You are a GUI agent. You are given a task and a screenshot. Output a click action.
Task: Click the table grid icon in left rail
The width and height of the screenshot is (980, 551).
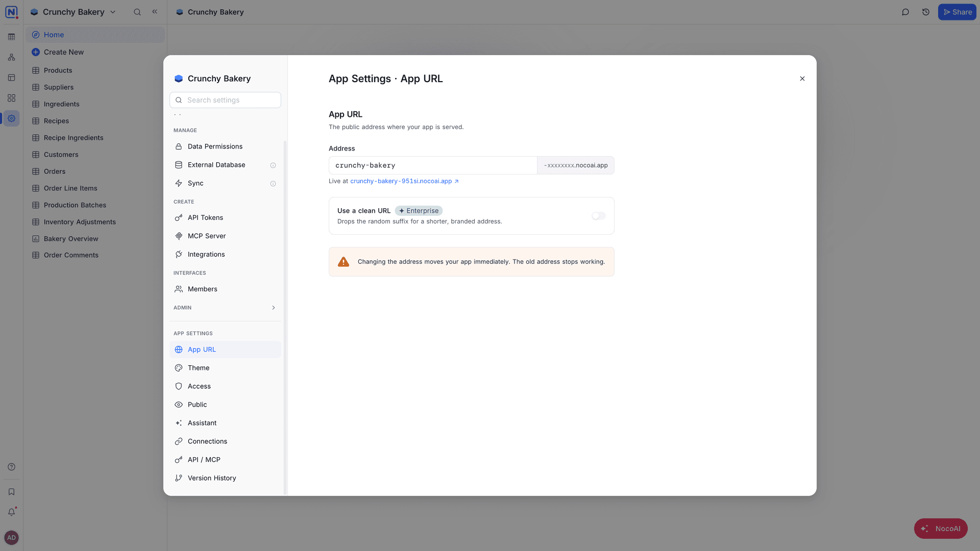click(11, 37)
